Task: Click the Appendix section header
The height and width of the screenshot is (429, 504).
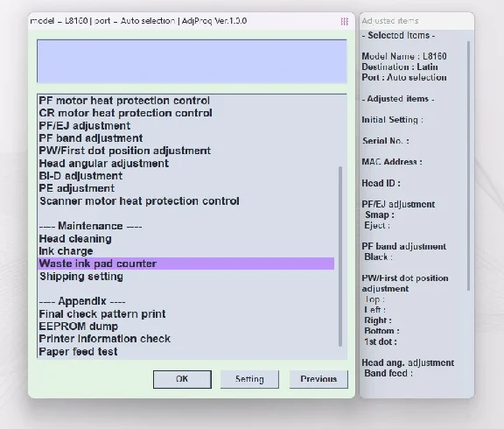Action: (x=82, y=301)
